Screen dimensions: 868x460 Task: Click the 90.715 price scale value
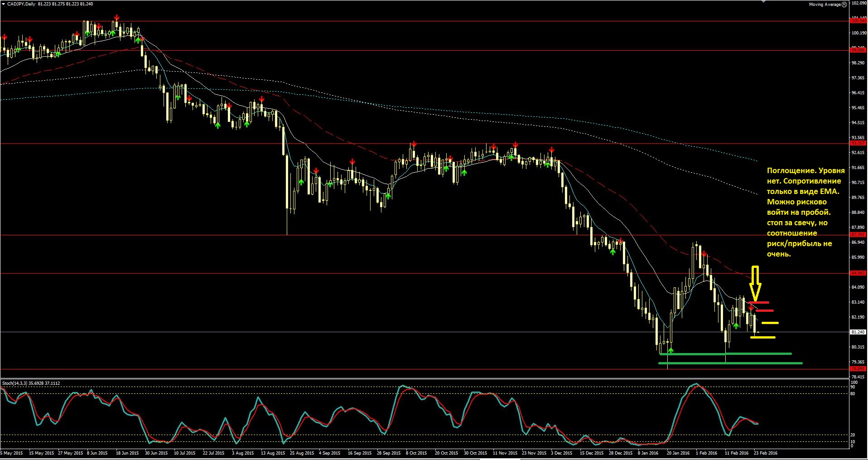point(858,183)
